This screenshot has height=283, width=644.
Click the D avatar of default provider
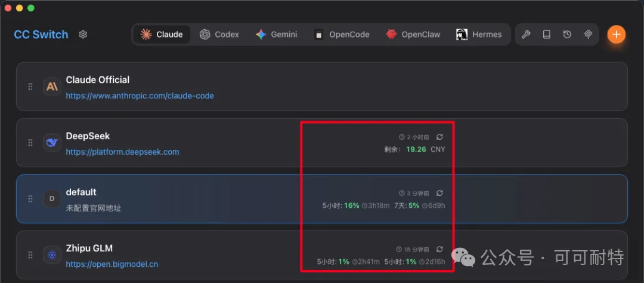pyautogui.click(x=52, y=199)
